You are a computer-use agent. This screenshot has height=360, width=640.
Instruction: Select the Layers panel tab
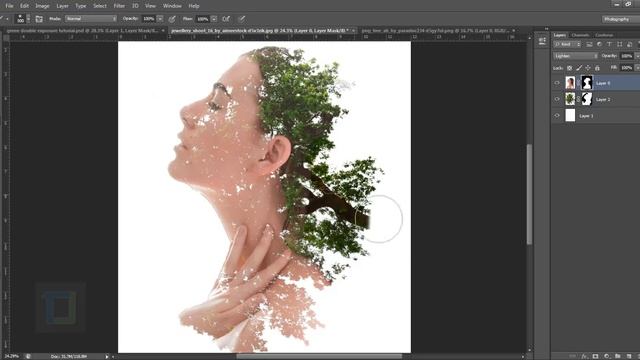tap(560, 35)
